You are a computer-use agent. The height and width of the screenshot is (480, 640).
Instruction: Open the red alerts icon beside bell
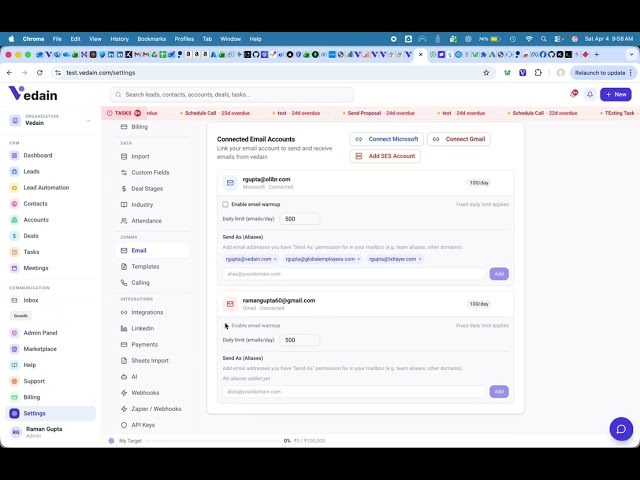[x=573, y=94]
